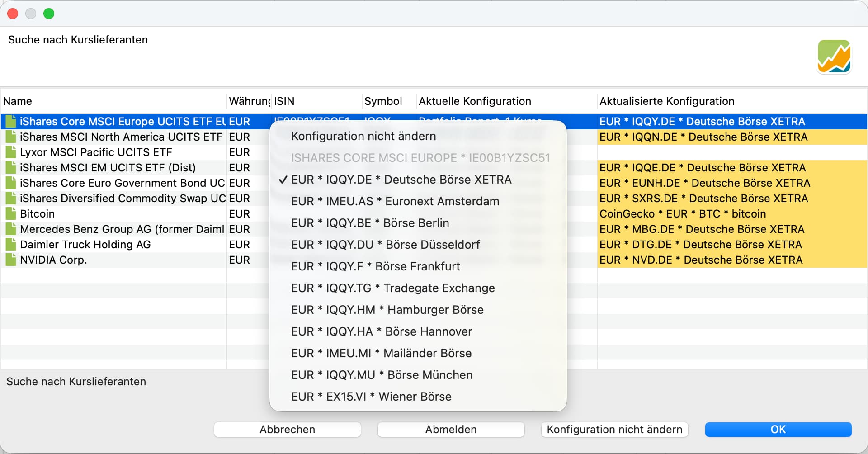Click the green file icon beside Bitcoin
Screen dimensions: 868x454
tap(11, 214)
